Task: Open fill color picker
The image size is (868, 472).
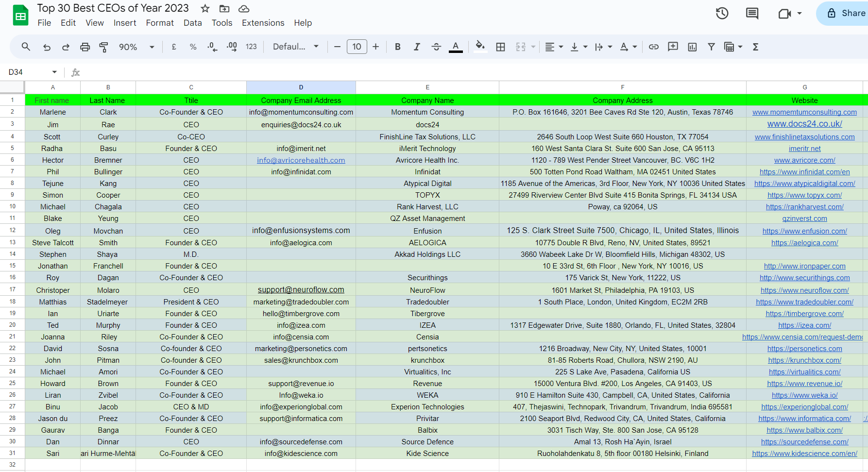Action: tap(480, 47)
